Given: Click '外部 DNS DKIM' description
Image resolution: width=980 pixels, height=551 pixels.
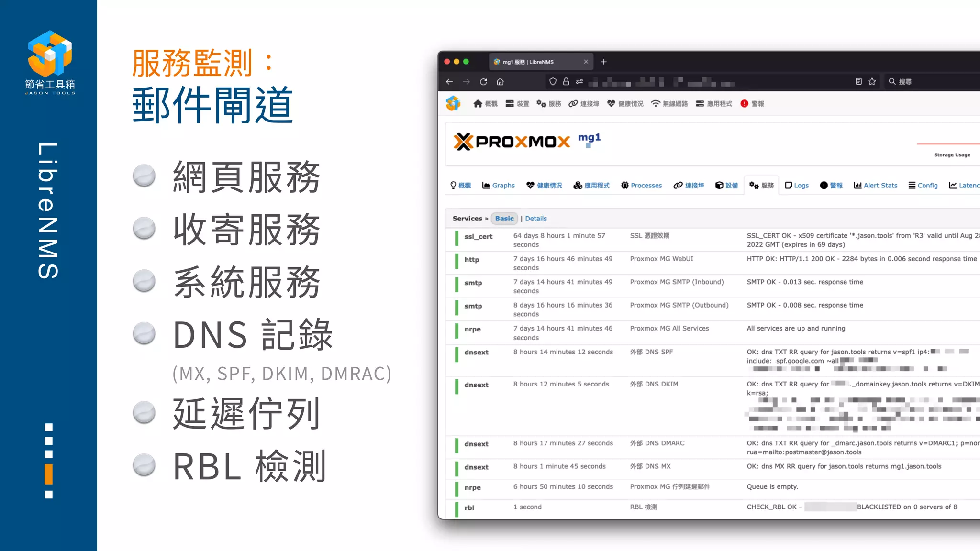Looking at the screenshot, I should point(654,384).
